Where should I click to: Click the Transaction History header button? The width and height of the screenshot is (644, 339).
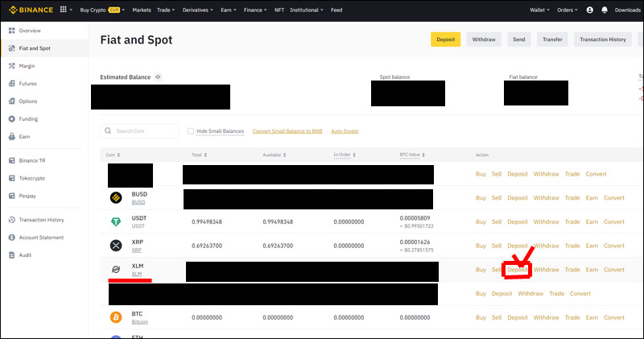tap(603, 39)
